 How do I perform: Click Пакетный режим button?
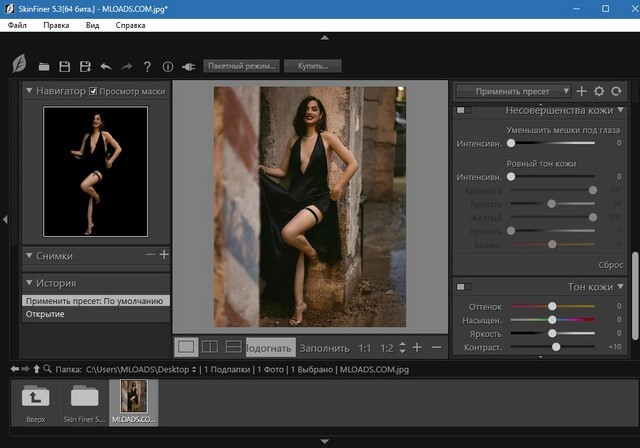[x=242, y=66]
